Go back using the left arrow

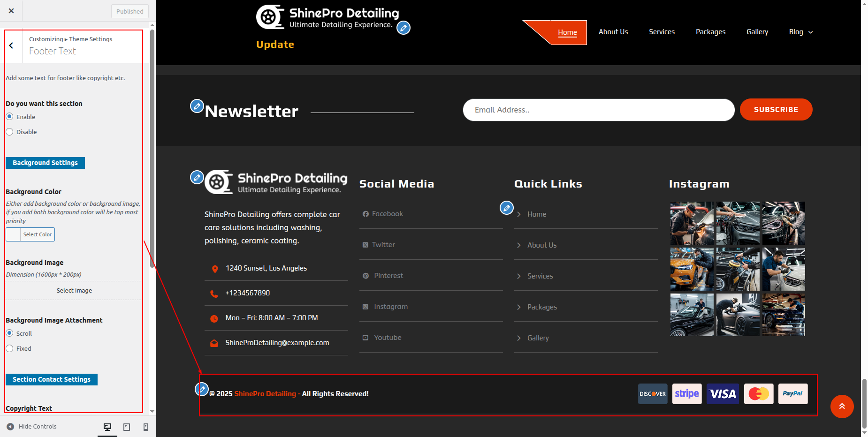pyautogui.click(x=11, y=45)
